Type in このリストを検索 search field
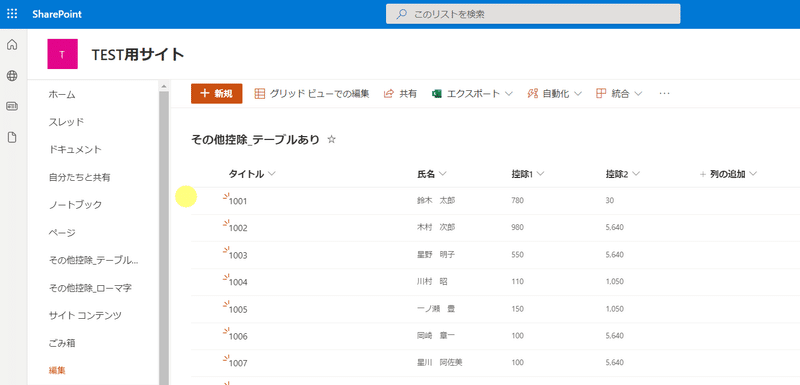Viewport: 800px width, 385px height. [533, 14]
